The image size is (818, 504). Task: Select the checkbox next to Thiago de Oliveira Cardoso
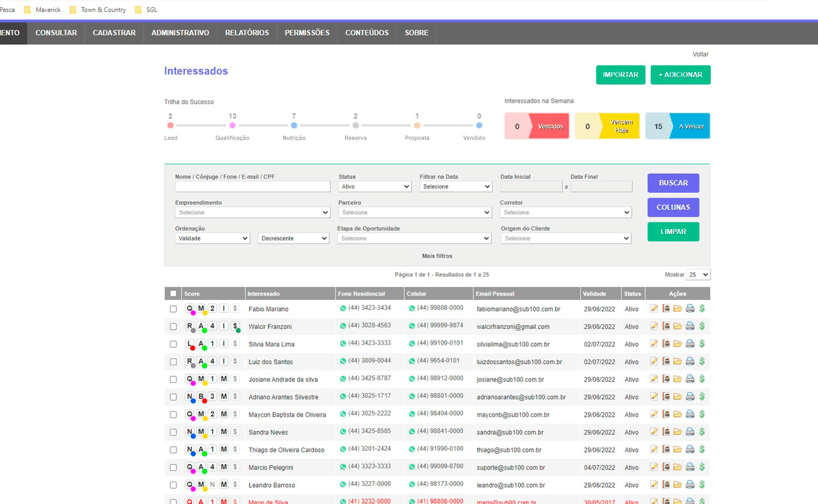(173, 450)
